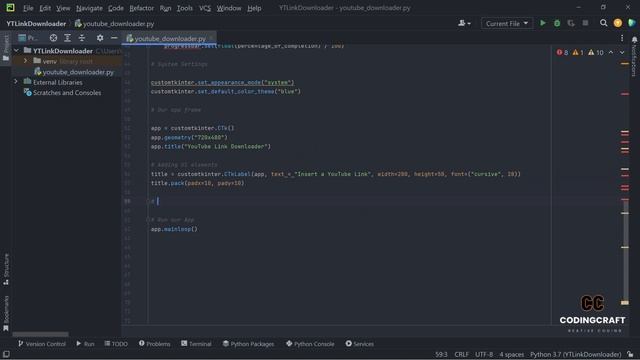Click the CRLF line separator status entry
Screen dimensions: 640x360
(462, 354)
